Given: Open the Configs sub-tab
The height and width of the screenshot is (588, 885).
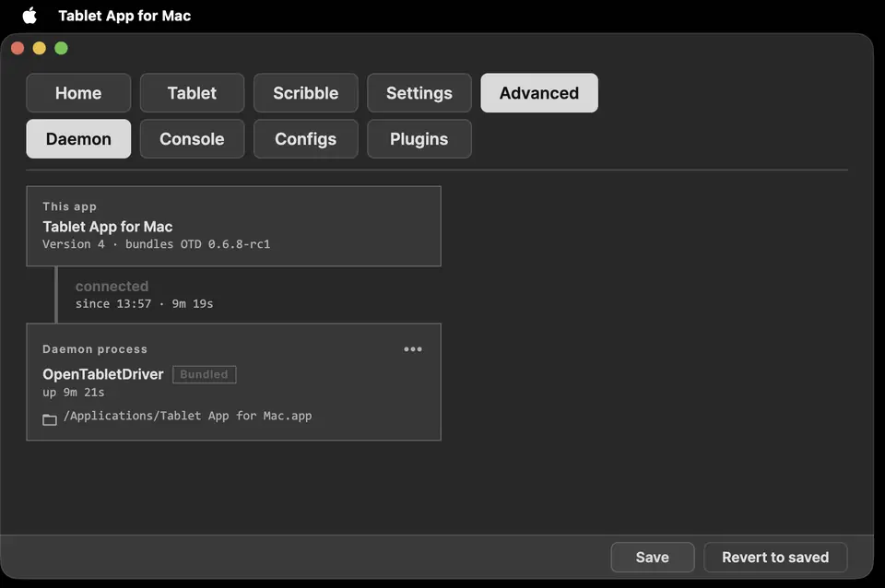Looking at the screenshot, I should pyautogui.click(x=306, y=139).
